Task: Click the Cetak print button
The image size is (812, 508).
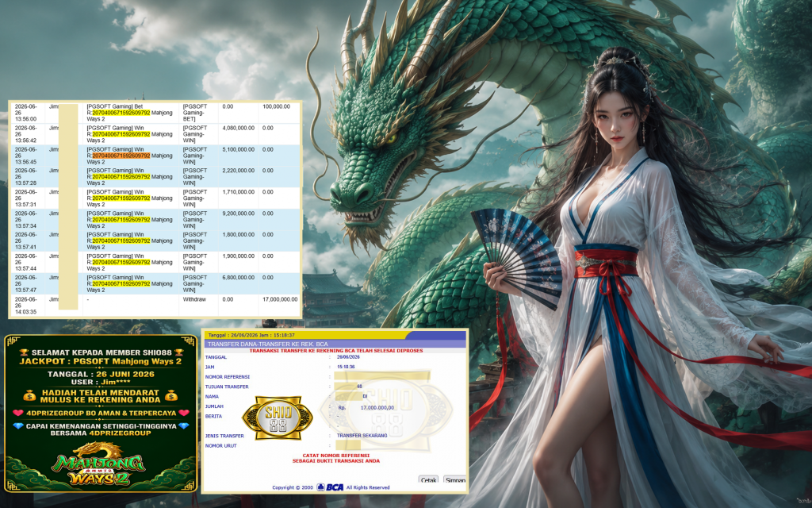Action: point(428,479)
